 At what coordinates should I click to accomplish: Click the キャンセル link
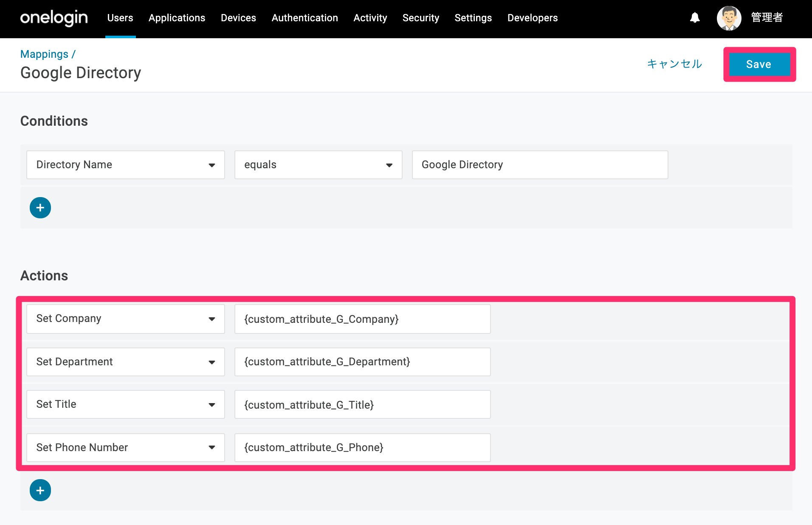tap(674, 64)
